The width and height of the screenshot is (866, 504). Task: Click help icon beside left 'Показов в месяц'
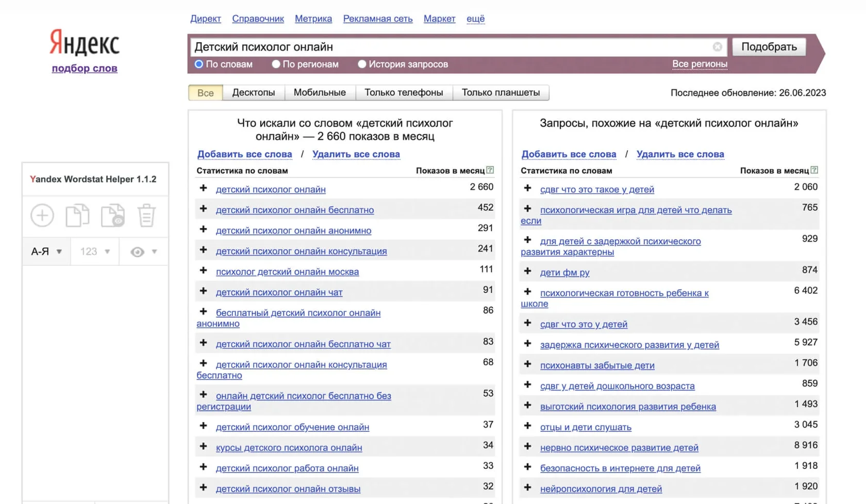tap(490, 170)
